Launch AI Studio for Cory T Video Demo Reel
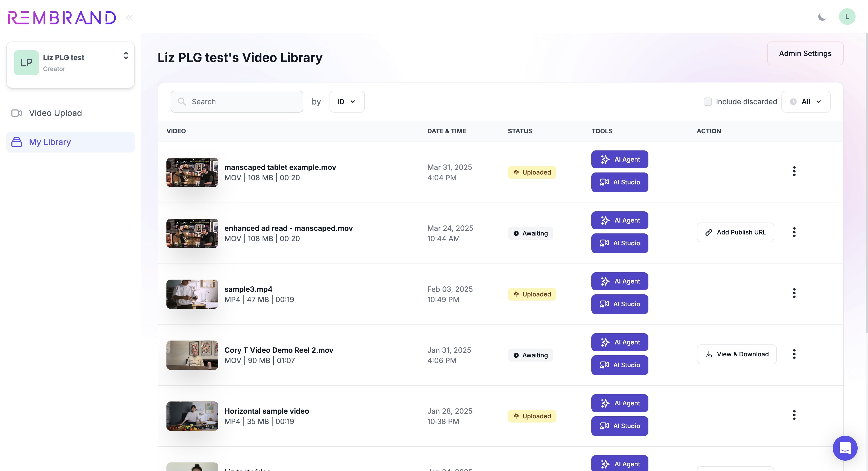This screenshot has width=868, height=471. coord(620,365)
